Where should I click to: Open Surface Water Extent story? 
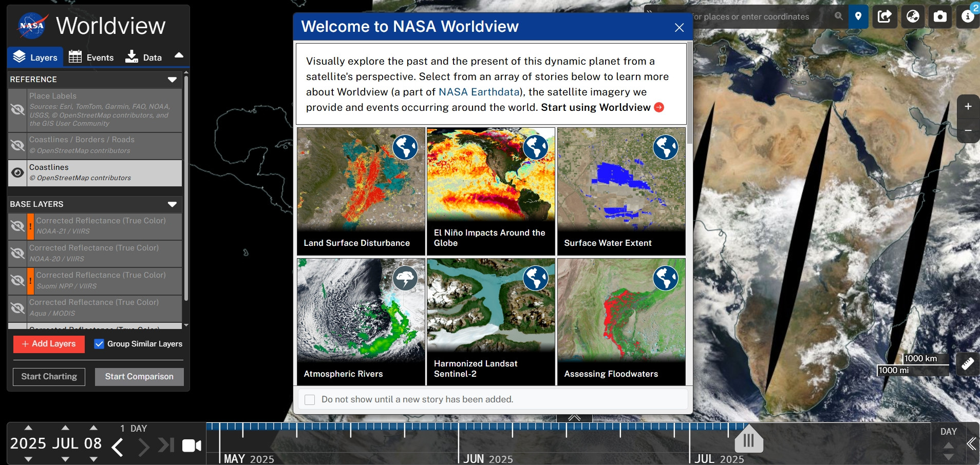coord(621,191)
